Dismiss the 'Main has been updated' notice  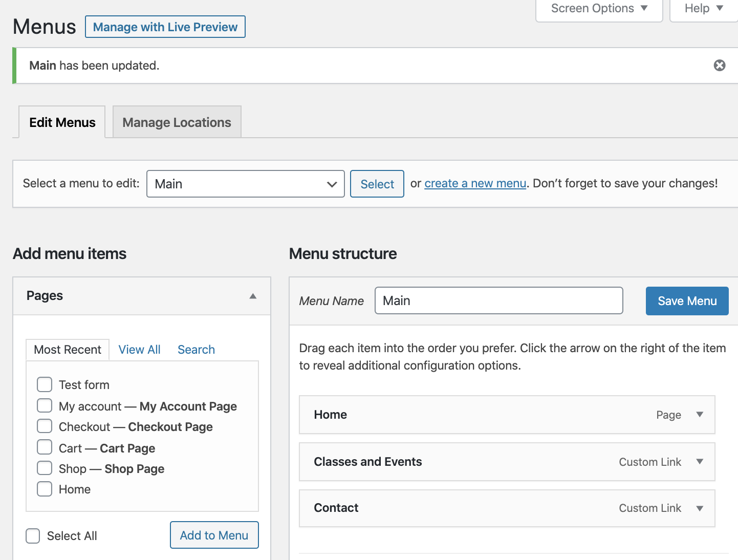(x=719, y=66)
